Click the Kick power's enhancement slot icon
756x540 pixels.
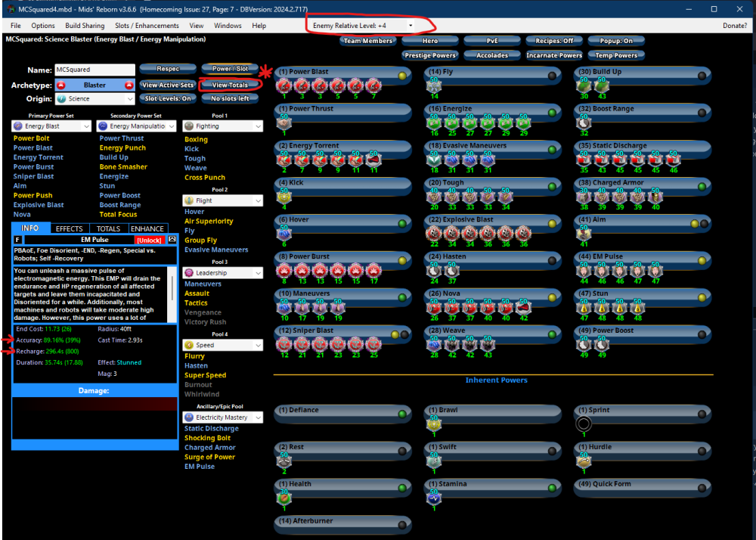click(x=284, y=197)
